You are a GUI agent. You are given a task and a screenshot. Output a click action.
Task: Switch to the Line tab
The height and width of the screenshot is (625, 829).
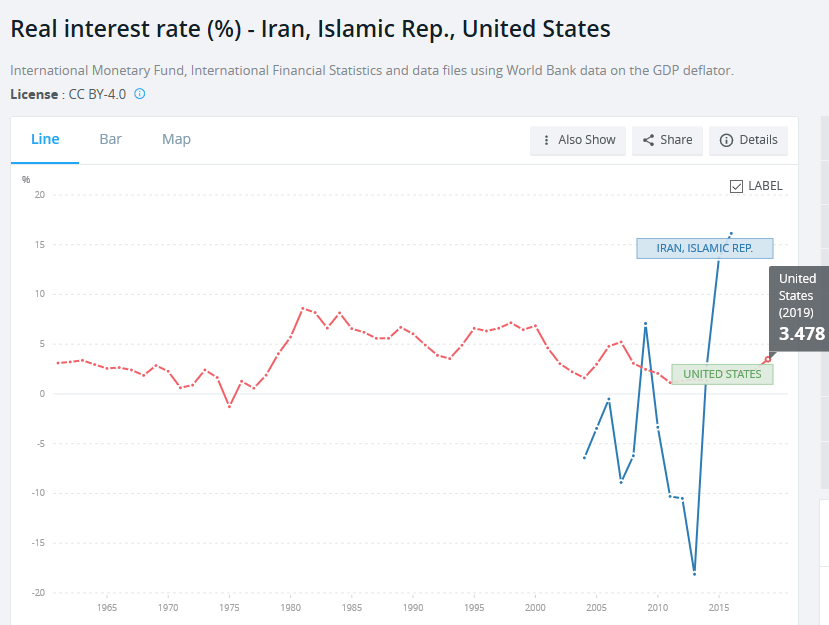[x=45, y=139]
